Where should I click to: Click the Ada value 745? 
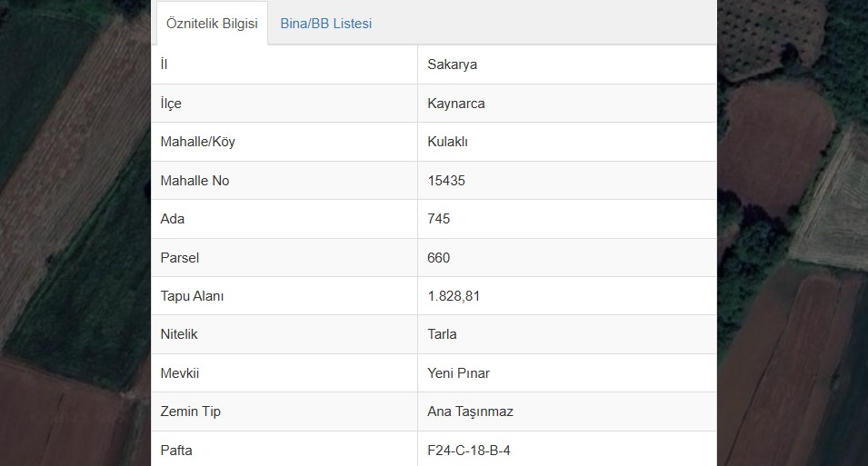[x=438, y=219]
